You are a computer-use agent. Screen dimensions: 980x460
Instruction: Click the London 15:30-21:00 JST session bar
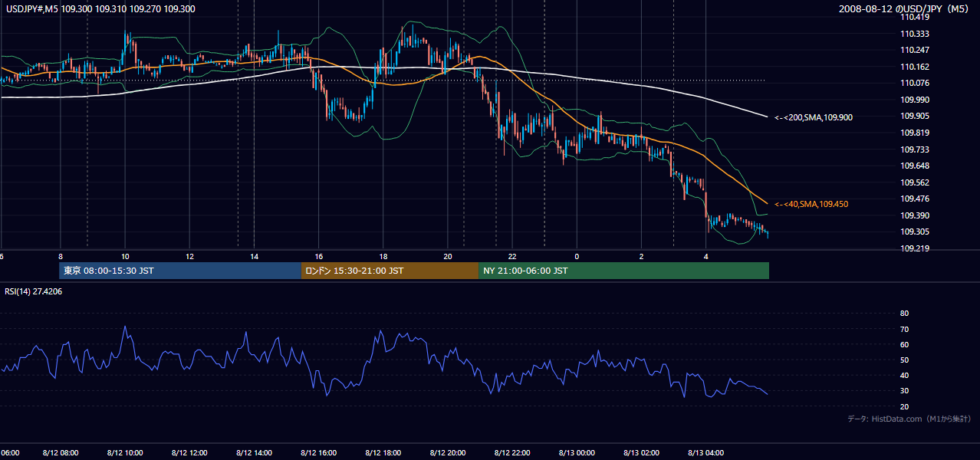point(390,271)
